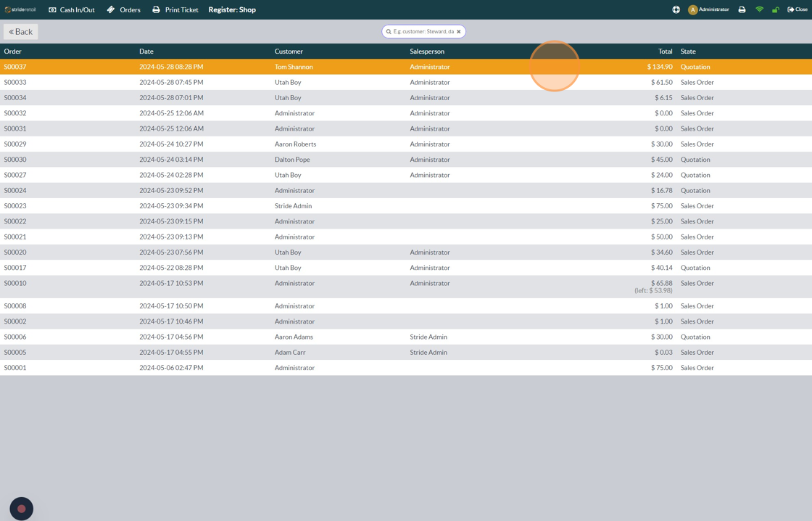Click Quotation state of order S00017
Viewport: 812px width, 521px height.
pos(695,268)
